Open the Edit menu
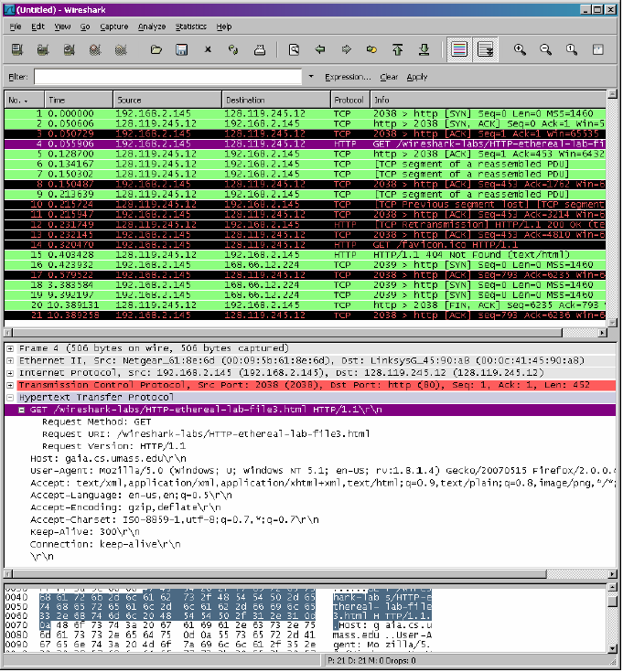Viewport: 623px width, 672px height. click(x=38, y=27)
